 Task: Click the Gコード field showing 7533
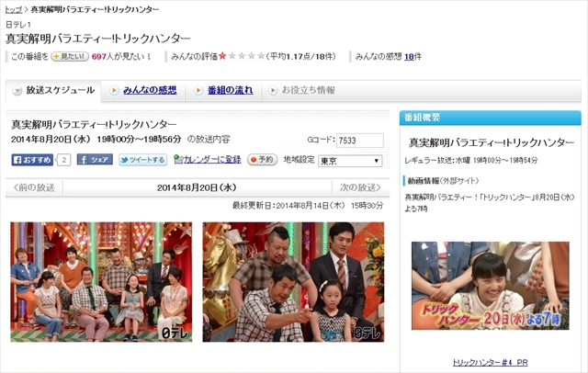pos(359,141)
